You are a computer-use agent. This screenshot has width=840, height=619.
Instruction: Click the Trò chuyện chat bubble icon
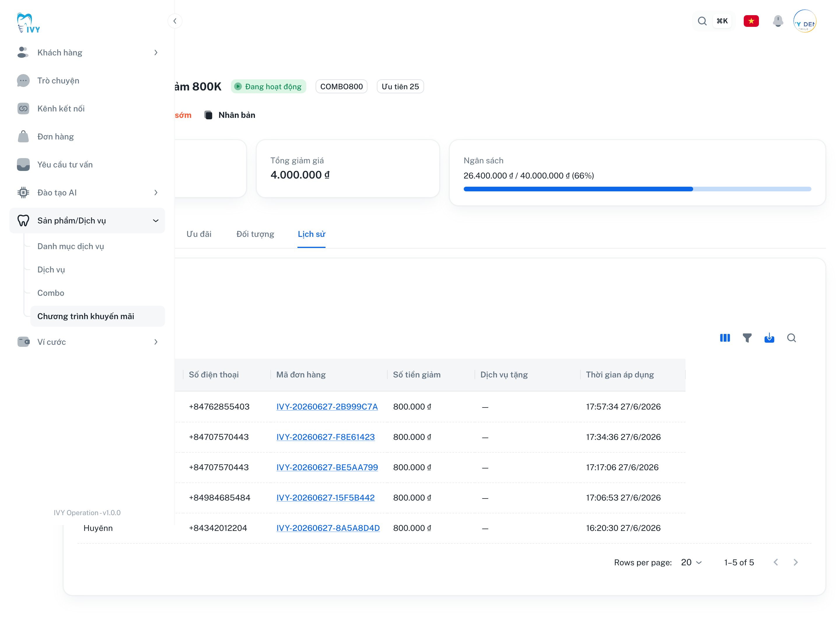point(23,81)
